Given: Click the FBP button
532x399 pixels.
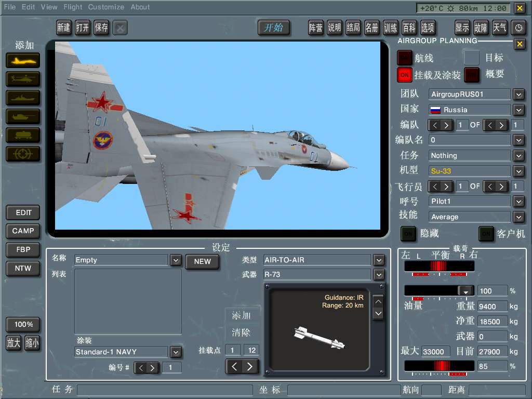Looking at the screenshot, I should [23, 250].
